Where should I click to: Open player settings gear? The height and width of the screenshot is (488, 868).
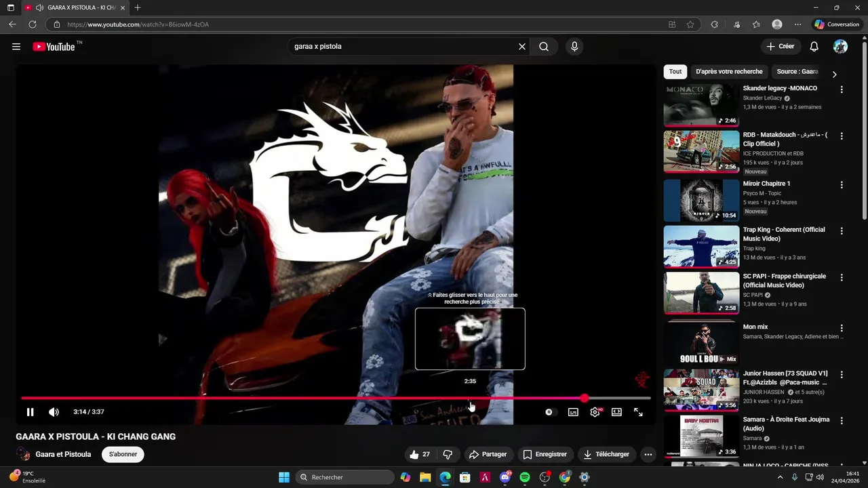tap(595, 412)
